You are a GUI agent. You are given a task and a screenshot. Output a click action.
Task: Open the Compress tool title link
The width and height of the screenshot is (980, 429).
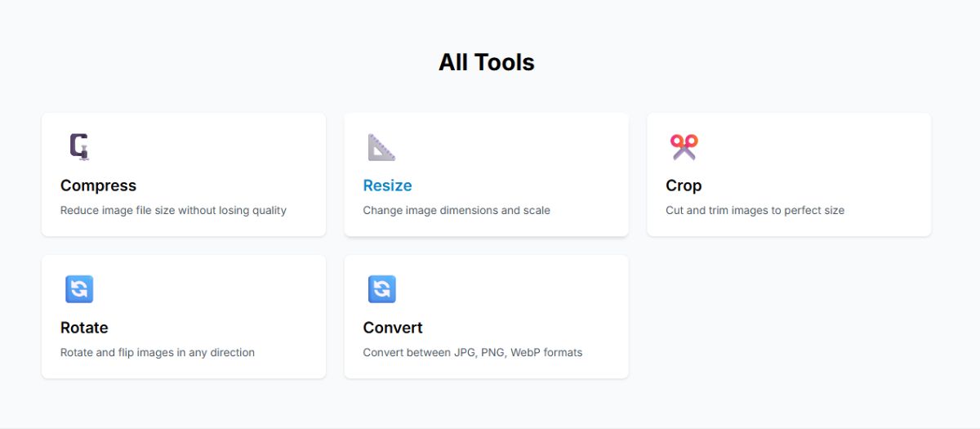coord(99,185)
